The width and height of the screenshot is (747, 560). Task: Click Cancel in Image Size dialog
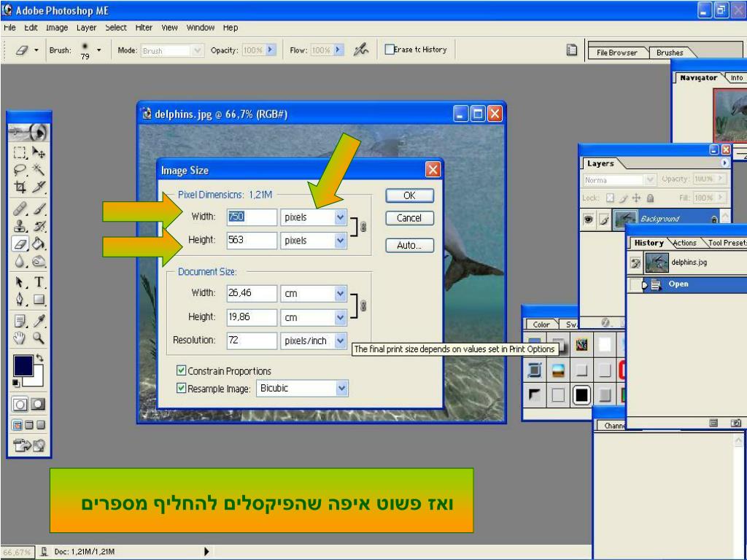click(409, 218)
